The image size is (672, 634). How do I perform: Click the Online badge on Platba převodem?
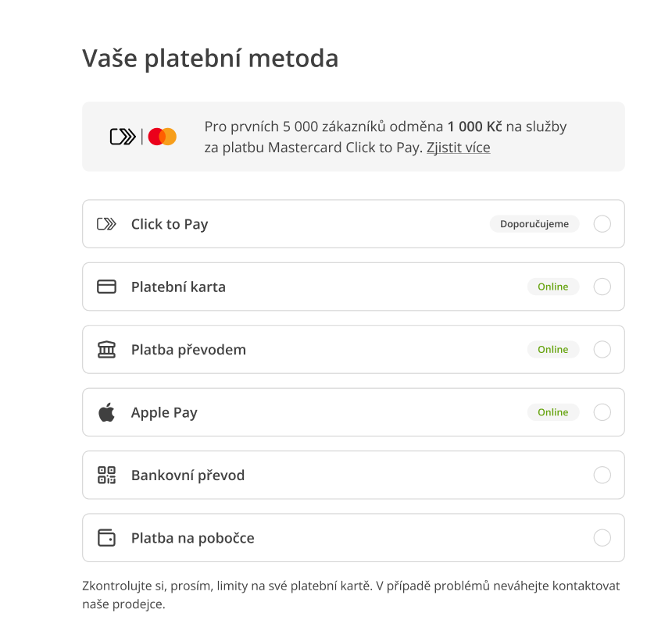pyautogui.click(x=552, y=350)
